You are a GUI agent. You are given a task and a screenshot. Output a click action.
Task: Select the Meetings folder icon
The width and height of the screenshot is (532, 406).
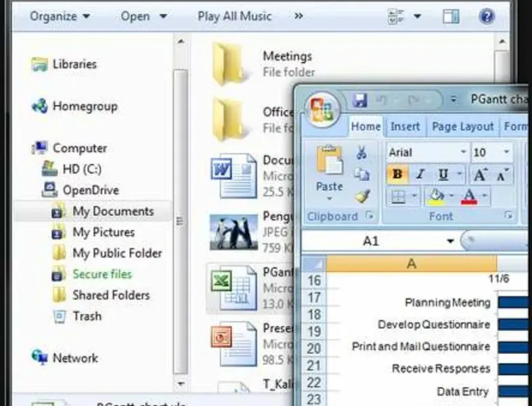[230, 64]
